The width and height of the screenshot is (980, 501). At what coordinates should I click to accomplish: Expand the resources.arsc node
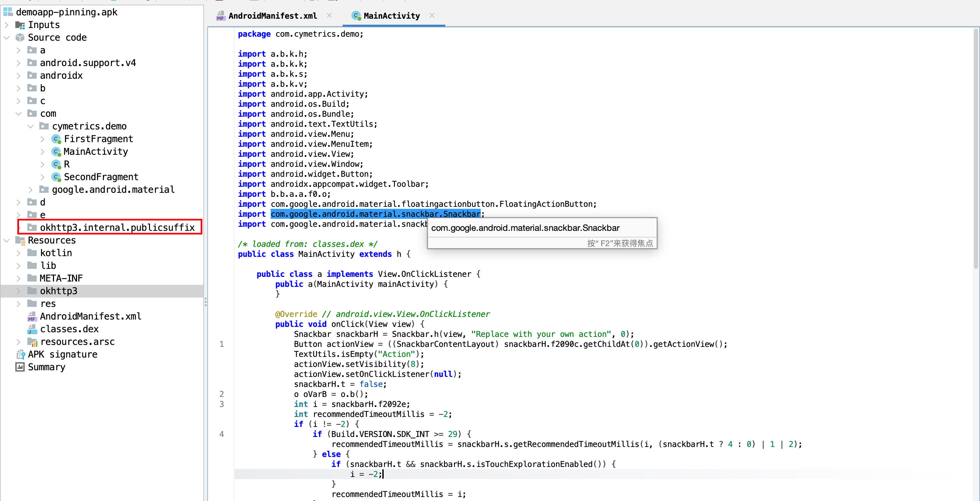[x=19, y=342]
